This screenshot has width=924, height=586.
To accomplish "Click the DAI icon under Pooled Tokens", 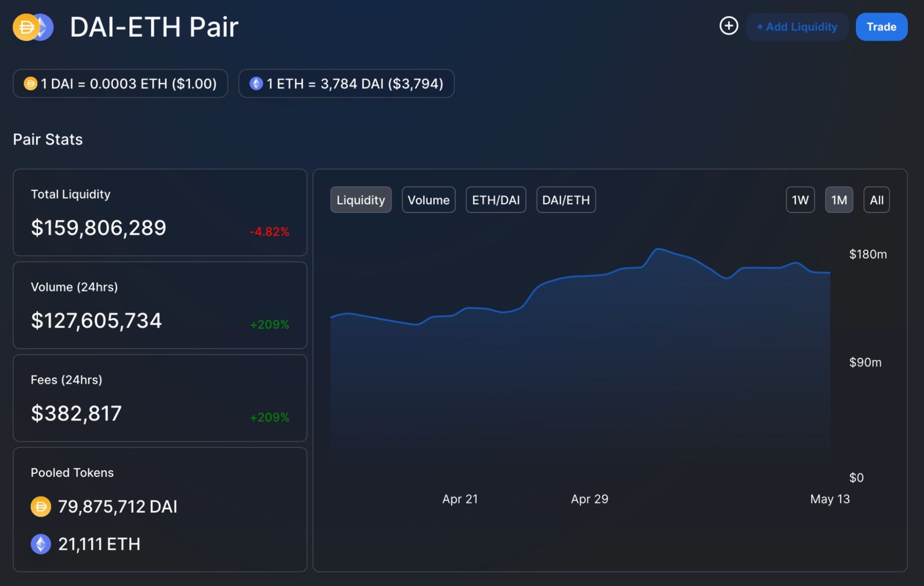I will [x=41, y=507].
